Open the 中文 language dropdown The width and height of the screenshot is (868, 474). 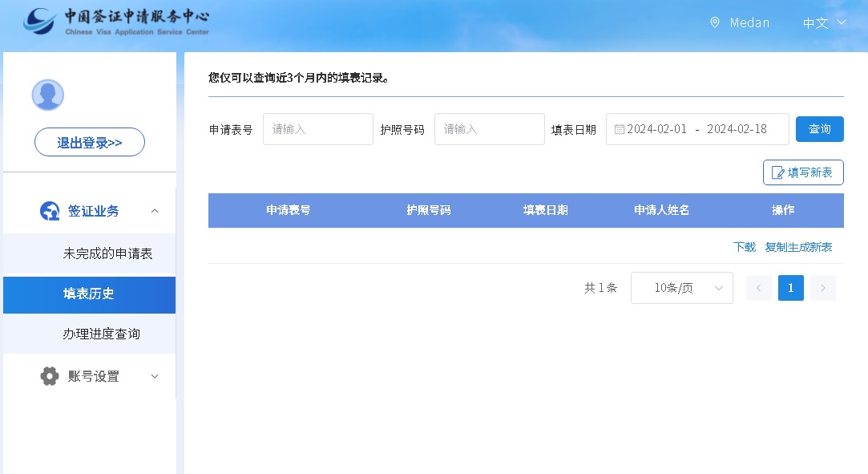tap(824, 22)
